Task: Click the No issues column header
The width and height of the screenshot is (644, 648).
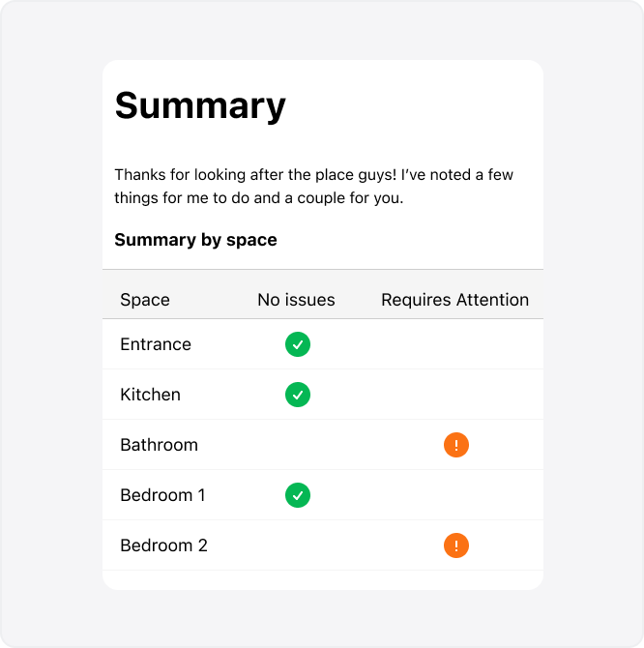Action: click(x=296, y=300)
